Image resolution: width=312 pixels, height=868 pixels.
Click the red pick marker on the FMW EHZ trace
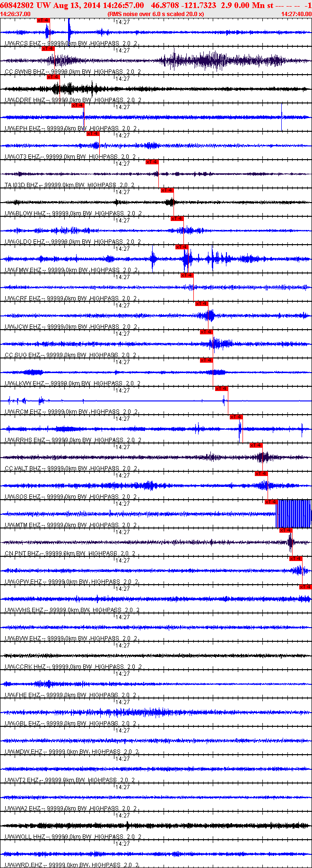point(182,247)
